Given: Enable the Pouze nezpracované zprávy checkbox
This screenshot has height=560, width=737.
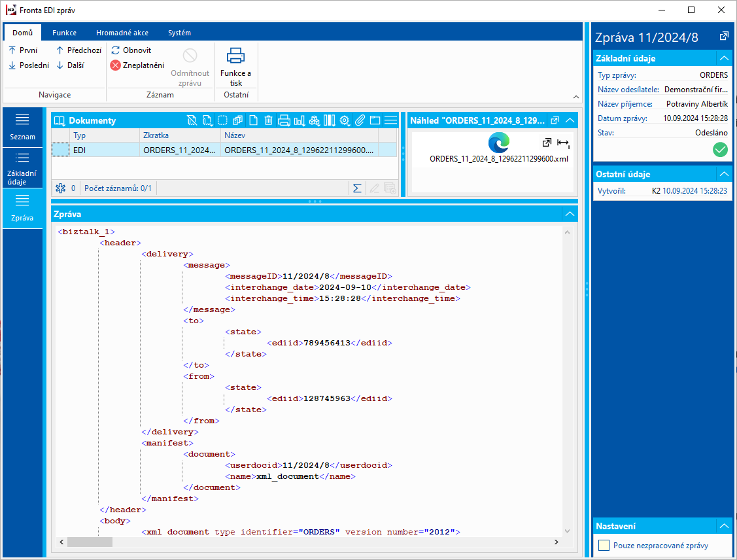Looking at the screenshot, I should (604, 546).
